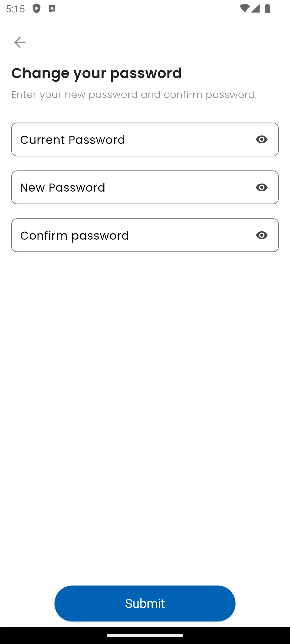Click the 5:15 clock in status bar
The width and height of the screenshot is (290, 644).
click(x=15, y=9)
